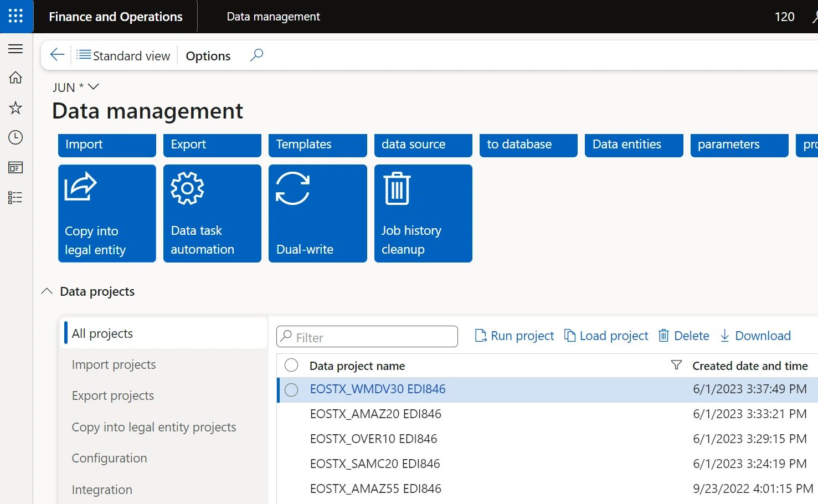Select Configuration tab
This screenshot has height=504, width=818.
coord(165,458)
